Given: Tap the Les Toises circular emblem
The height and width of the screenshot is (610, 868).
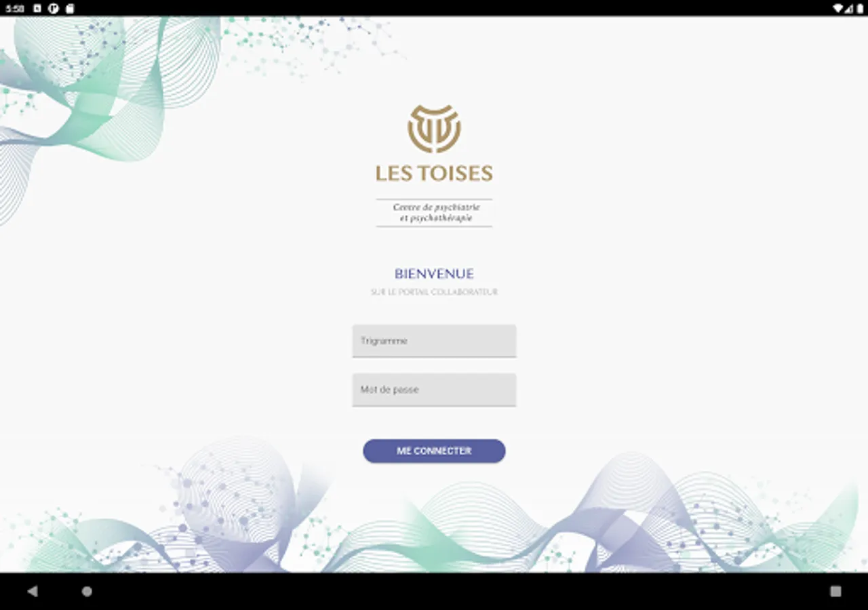Looking at the screenshot, I should pos(434,129).
